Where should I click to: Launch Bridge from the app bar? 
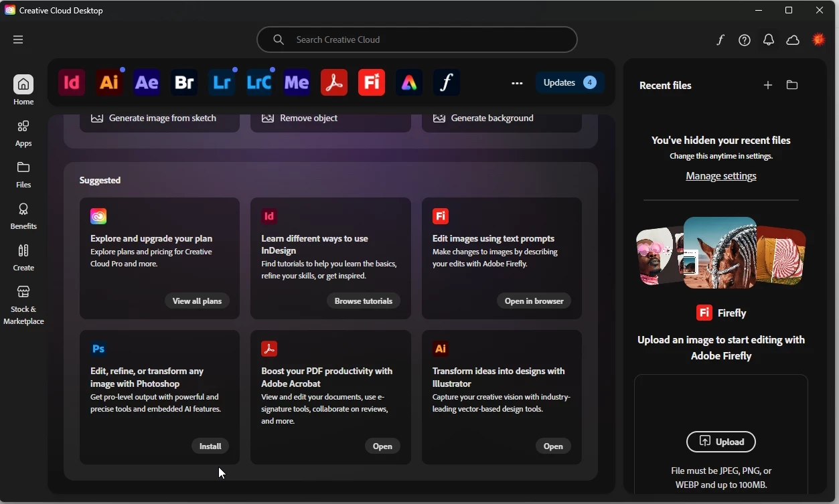click(184, 82)
